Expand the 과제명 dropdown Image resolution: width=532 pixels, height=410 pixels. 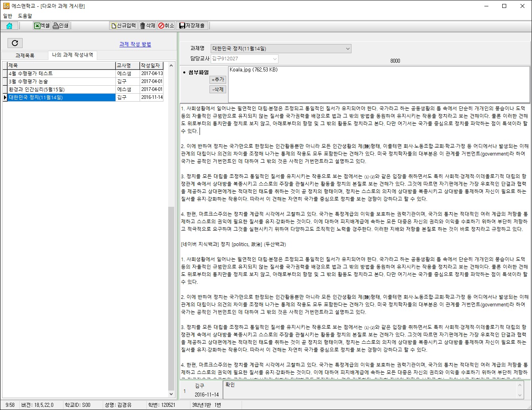pyautogui.click(x=348, y=49)
